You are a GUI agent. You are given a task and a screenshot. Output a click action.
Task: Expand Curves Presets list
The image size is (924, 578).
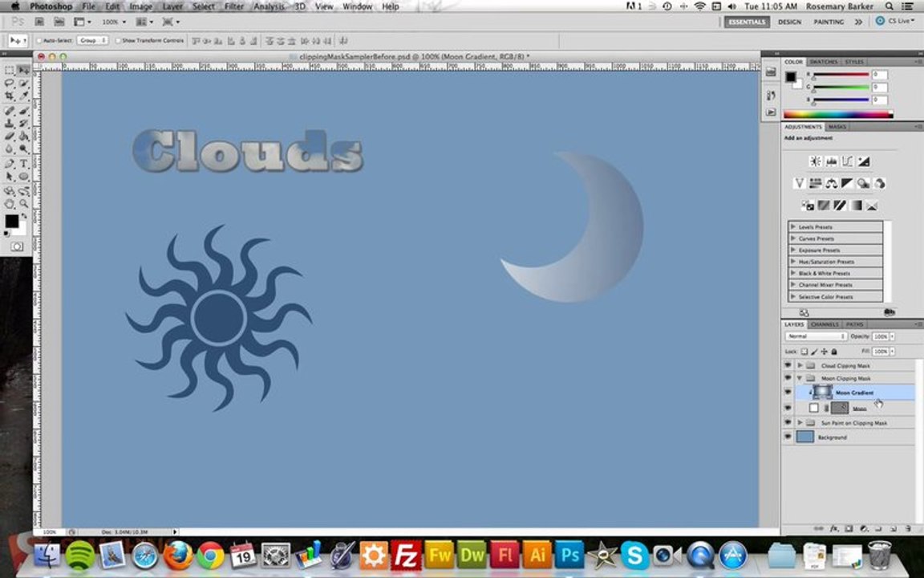793,238
